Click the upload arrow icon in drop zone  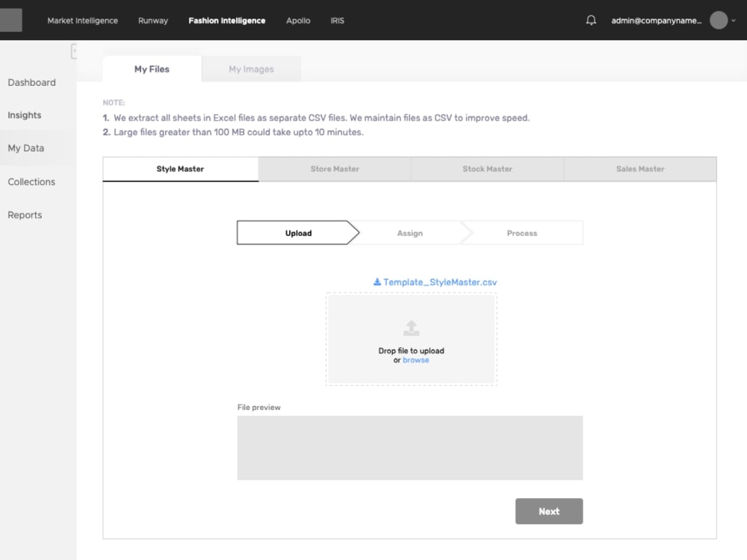[411, 328]
